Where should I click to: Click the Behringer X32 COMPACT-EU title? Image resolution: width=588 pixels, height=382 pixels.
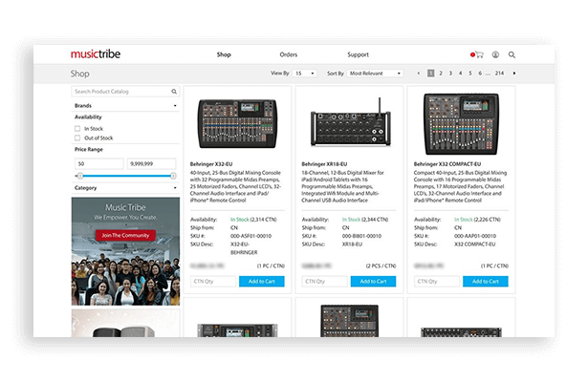click(x=447, y=164)
